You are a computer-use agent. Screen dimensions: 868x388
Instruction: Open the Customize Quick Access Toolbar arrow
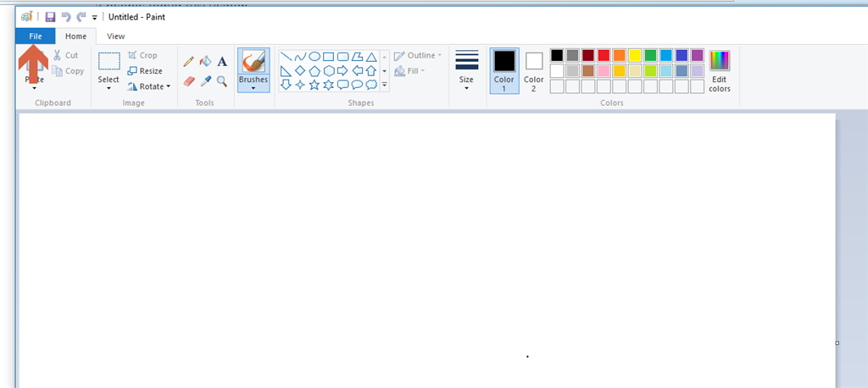(95, 18)
